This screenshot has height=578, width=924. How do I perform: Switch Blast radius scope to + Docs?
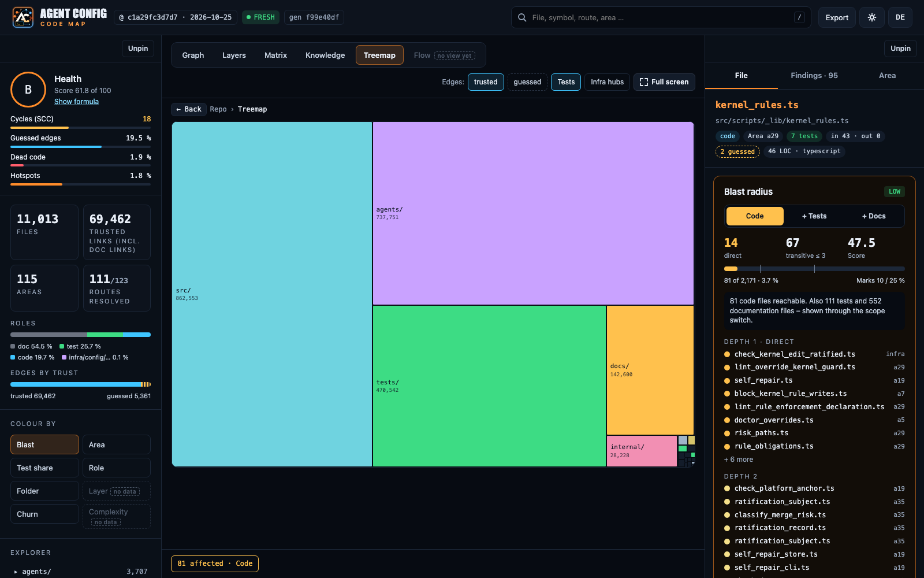(874, 216)
